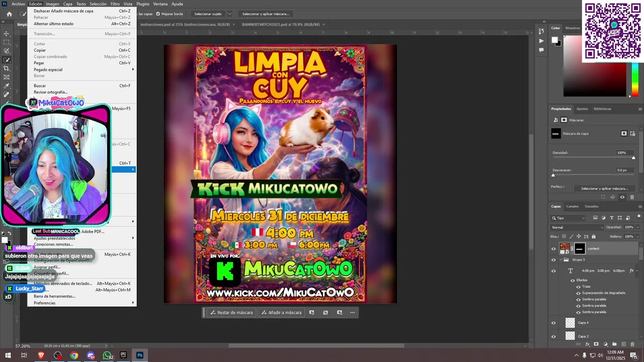Collapse the Grupo 3 folder
The height and width of the screenshot is (362, 644).
pyautogui.click(x=561, y=260)
